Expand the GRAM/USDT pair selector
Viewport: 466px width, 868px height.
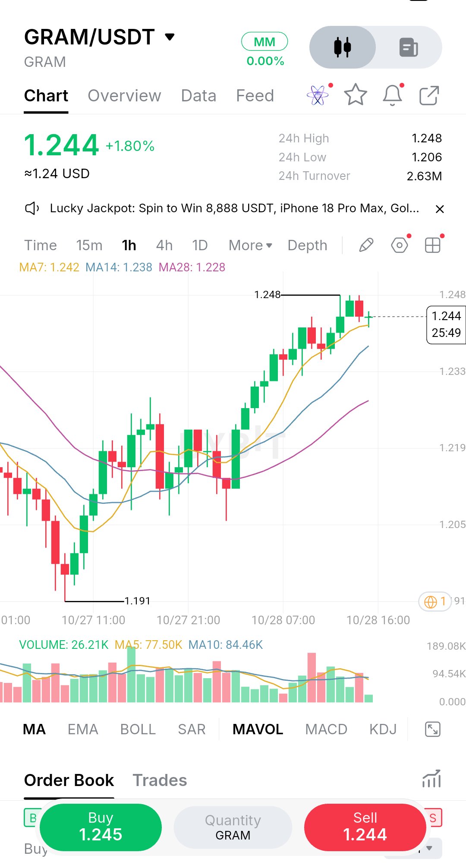click(100, 37)
